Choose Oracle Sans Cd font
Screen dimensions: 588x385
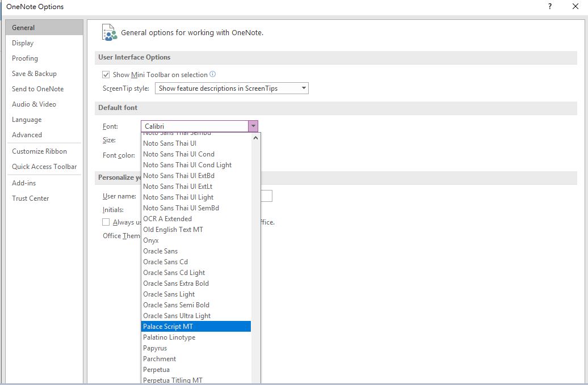point(196,262)
